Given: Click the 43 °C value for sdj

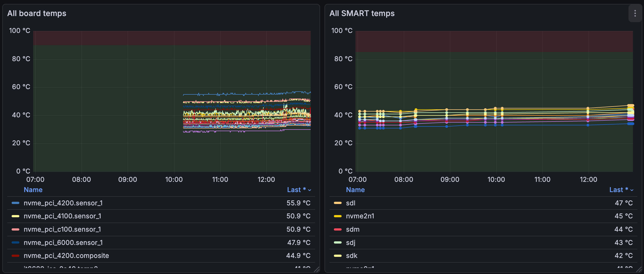Looking at the screenshot, I should [624, 243].
